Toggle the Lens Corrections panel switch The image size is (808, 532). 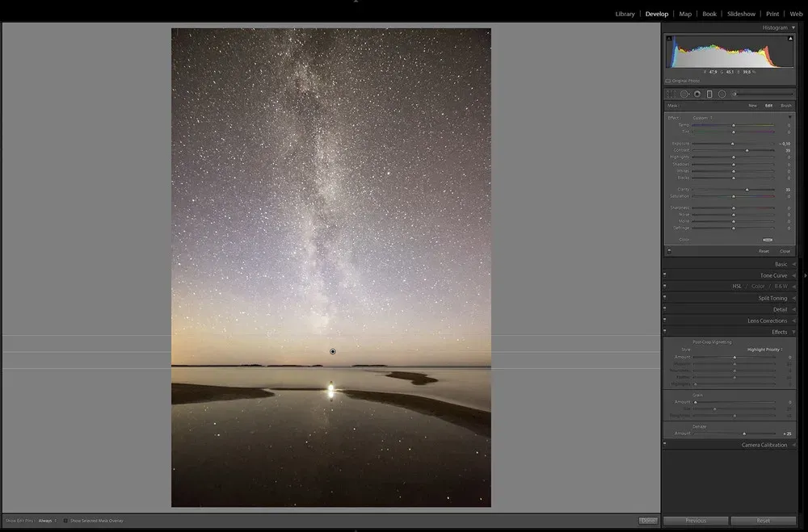pos(665,320)
